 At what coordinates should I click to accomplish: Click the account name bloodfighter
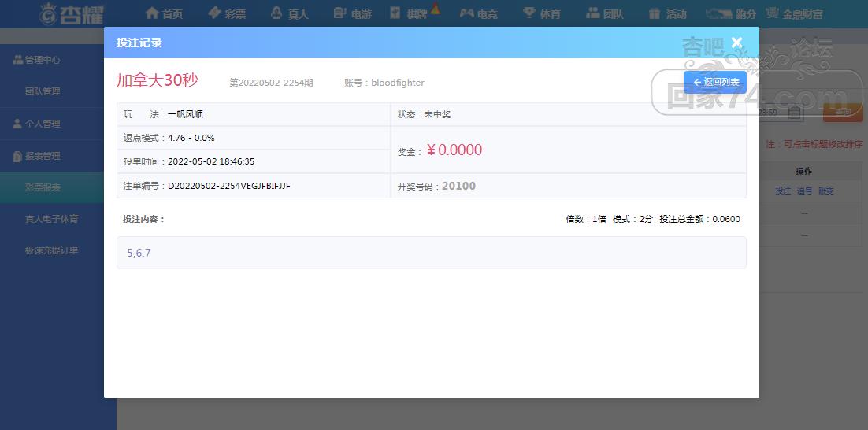pos(398,83)
